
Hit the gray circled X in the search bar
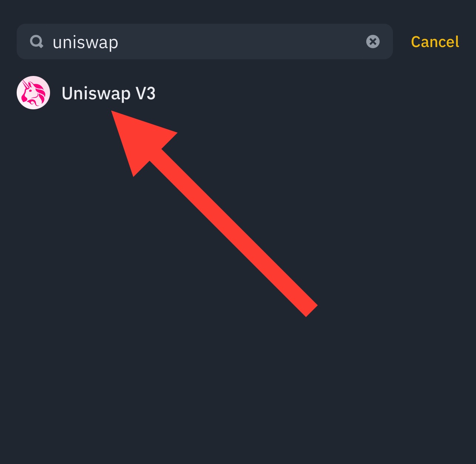tap(373, 42)
